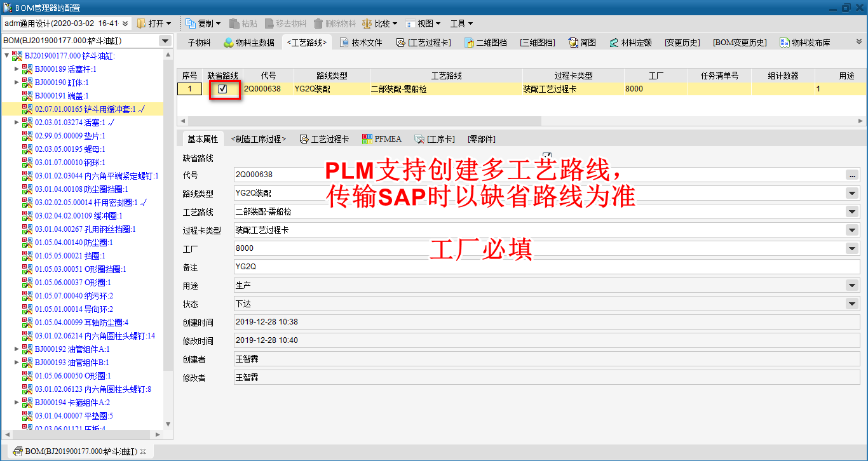Open the 工具 menu
This screenshot has width=868, height=461.
461,23
